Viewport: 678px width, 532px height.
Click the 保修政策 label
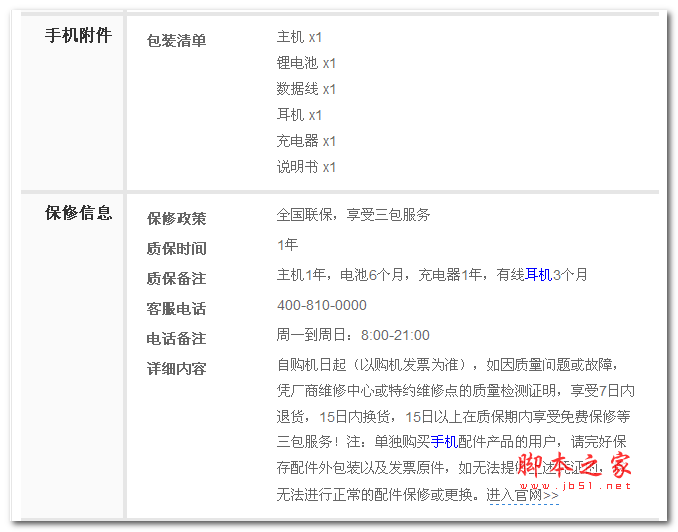pos(176,218)
